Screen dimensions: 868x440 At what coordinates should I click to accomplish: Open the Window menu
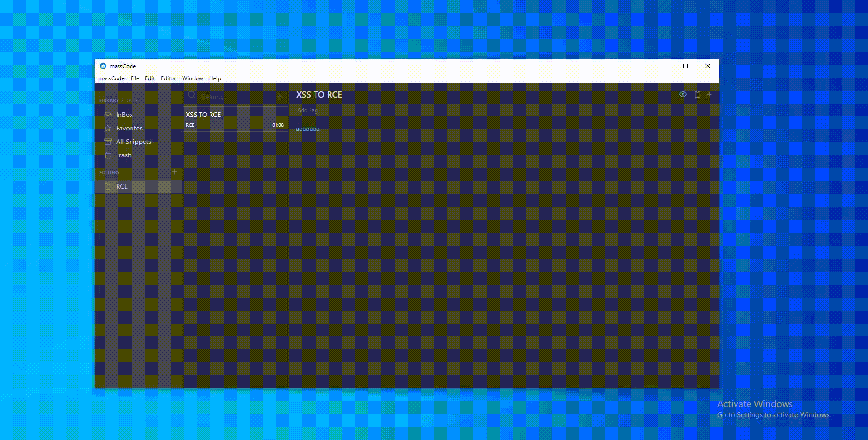coord(192,78)
